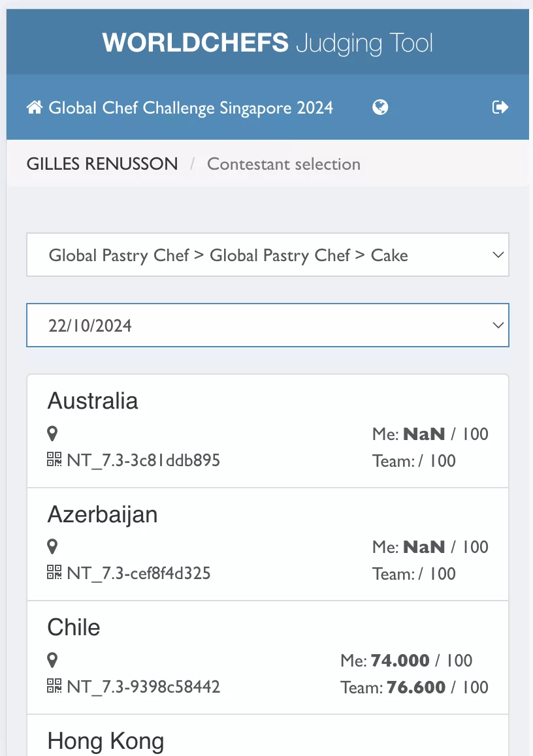Click the QR code icon next to NT_7.3-cef8f4d325
Viewport: 533px width, 756px height.
coord(54,573)
